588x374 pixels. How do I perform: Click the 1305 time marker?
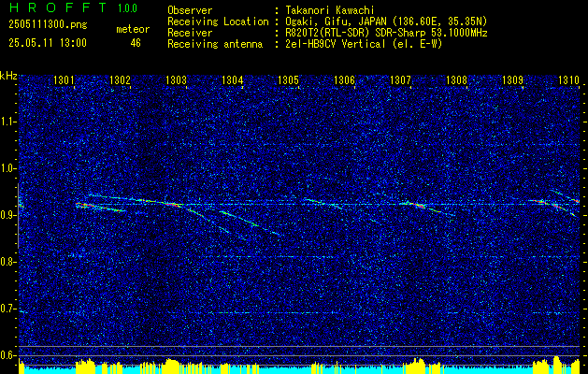[x=288, y=79]
